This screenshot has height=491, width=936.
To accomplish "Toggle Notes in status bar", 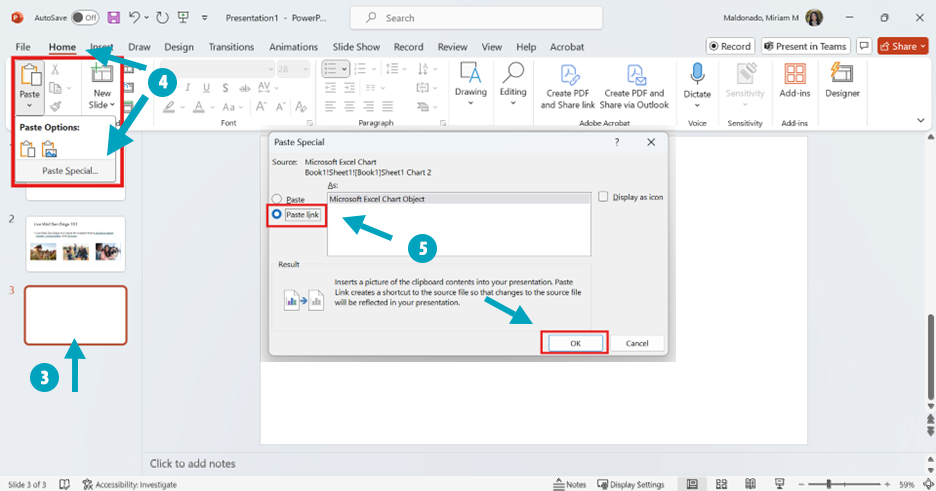I will (569, 484).
